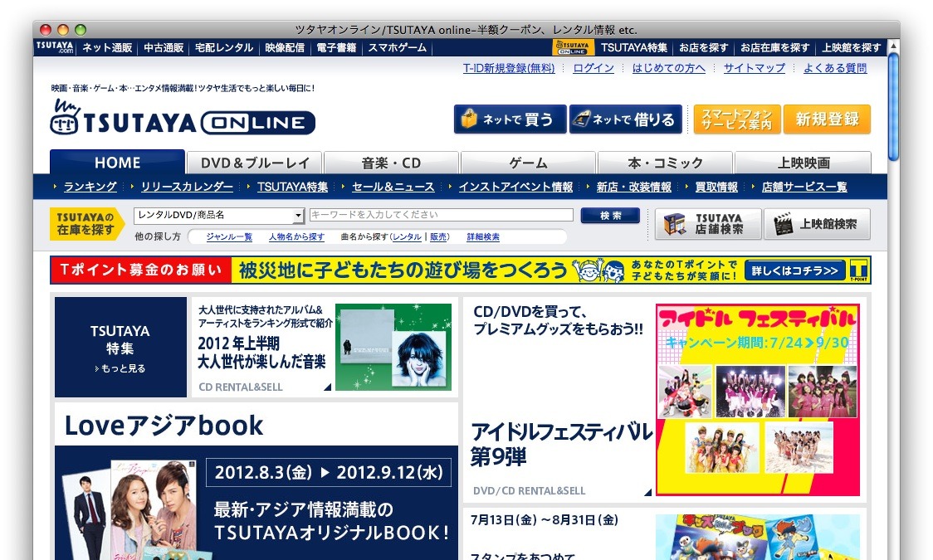Viewport: 933px width, 560px height.
Task: Click the yellow 新規登録 registration button
Action: pyautogui.click(x=827, y=119)
